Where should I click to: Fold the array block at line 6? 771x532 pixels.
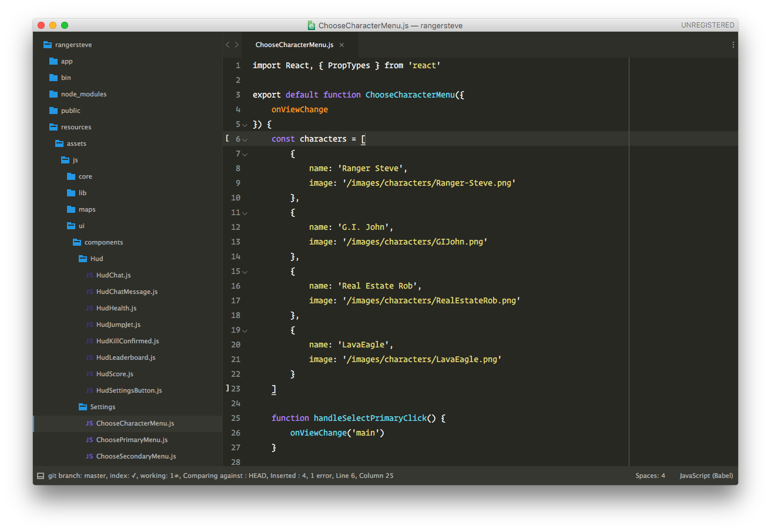click(244, 139)
